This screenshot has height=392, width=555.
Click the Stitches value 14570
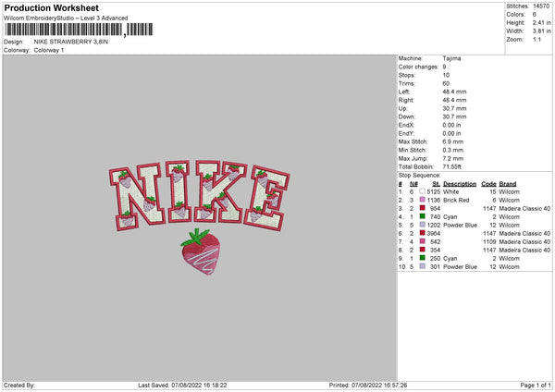tap(541, 6)
